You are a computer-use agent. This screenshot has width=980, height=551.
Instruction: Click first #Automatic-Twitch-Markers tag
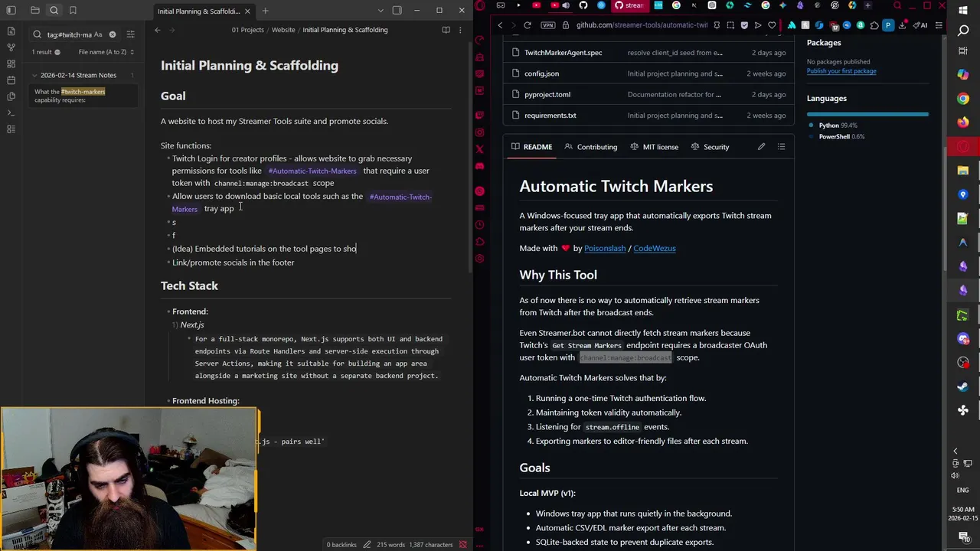coord(312,171)
